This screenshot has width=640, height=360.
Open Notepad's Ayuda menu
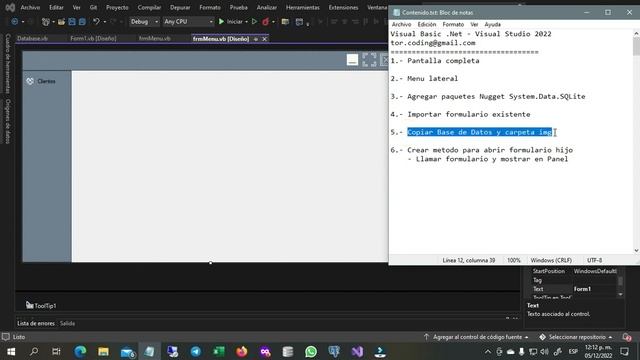[x=492, y=24]
